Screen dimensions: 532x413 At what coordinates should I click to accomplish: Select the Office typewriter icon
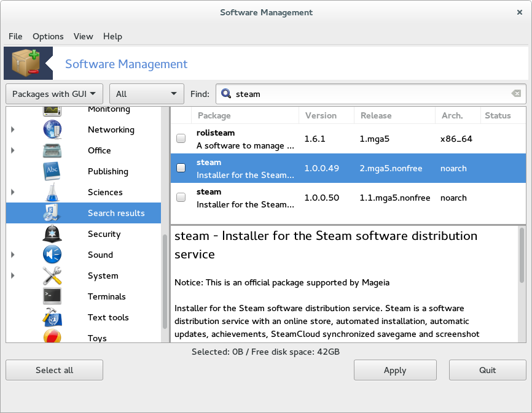(x=52, y=150)
